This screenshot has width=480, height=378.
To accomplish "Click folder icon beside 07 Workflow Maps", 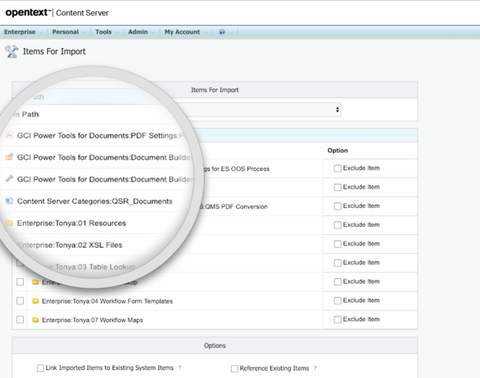I will point(35,320).
